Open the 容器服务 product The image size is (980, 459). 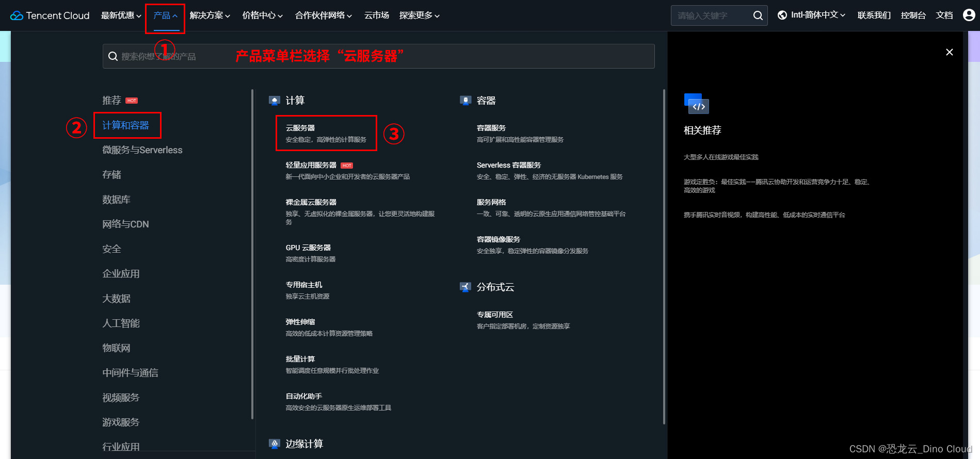[491, 128]
